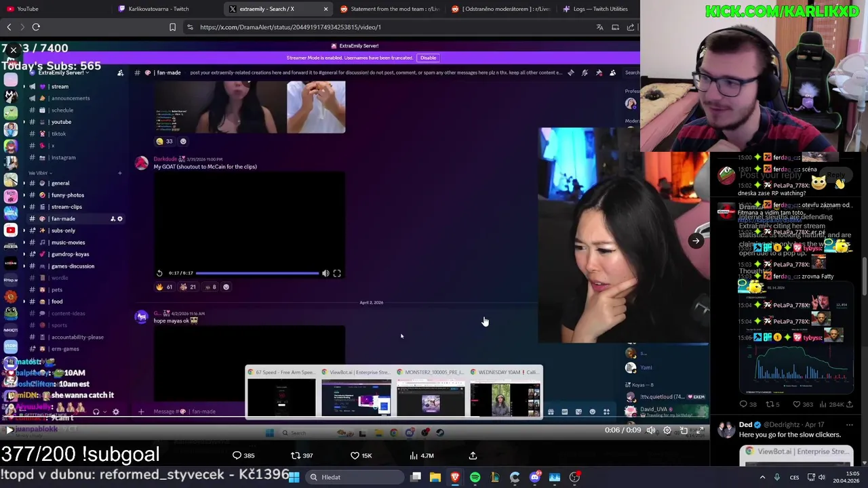This screenshot has width=868, height=488.
Task: Close the X video viewer overlay
Action: [x=13, y=49]
